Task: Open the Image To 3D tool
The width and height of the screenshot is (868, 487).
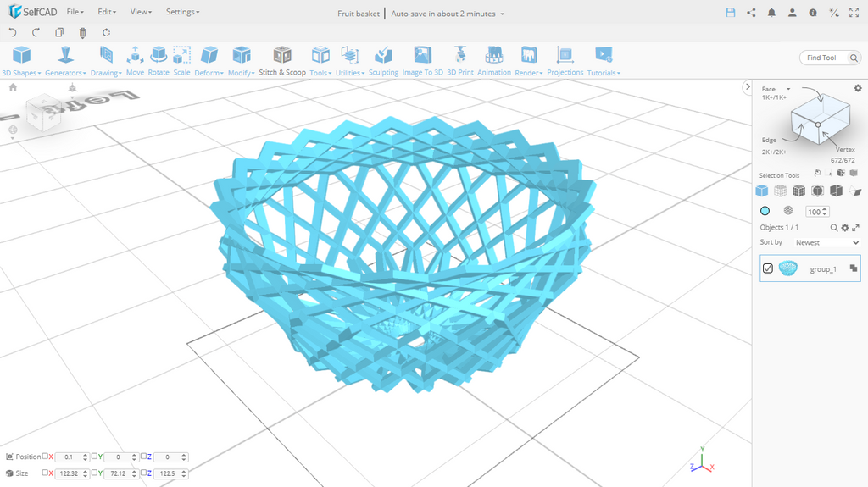Action: click(x=422, y=59)
